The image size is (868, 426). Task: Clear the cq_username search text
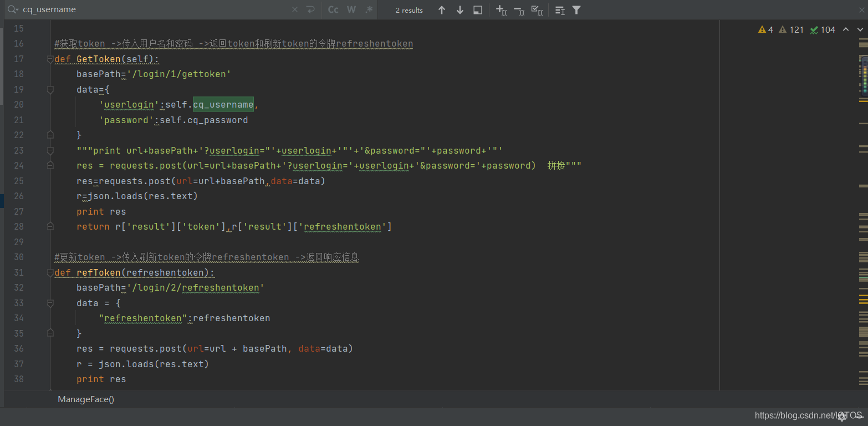click(x=295, y=10)
